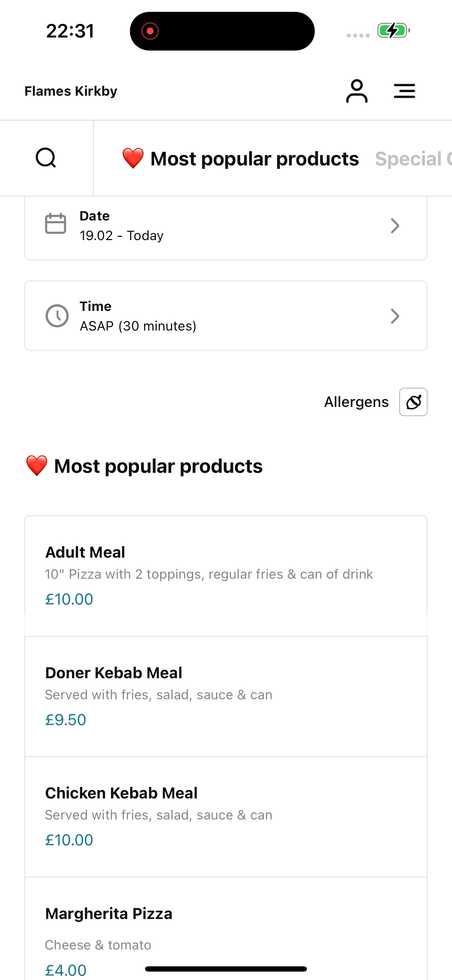
Task: Tap the Flames Kirkby restaurant name
Action: pyautogui.click(x=71, y=91)
